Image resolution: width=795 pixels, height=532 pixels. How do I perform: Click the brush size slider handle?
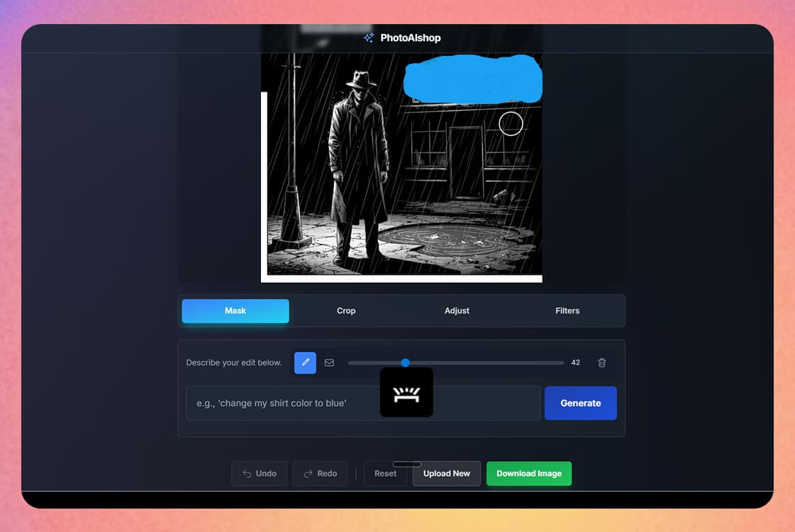[x=405, y=362]
